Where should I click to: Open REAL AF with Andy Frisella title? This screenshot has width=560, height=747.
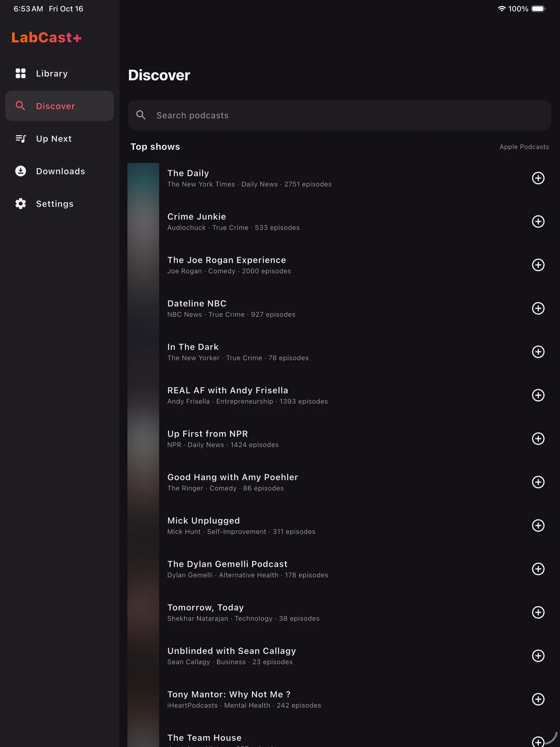pyautogui.click(x=228, y=390)
